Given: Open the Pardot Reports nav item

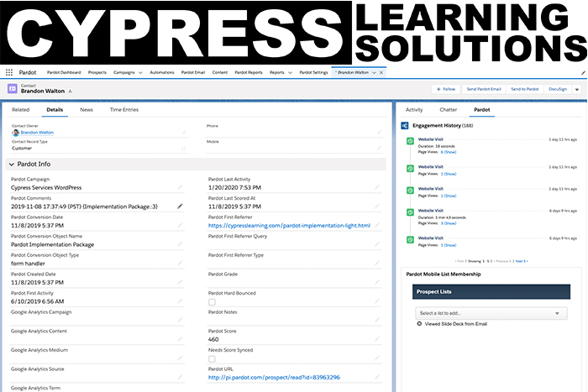Looking at the screenshot, I should [x=249, y=73].
